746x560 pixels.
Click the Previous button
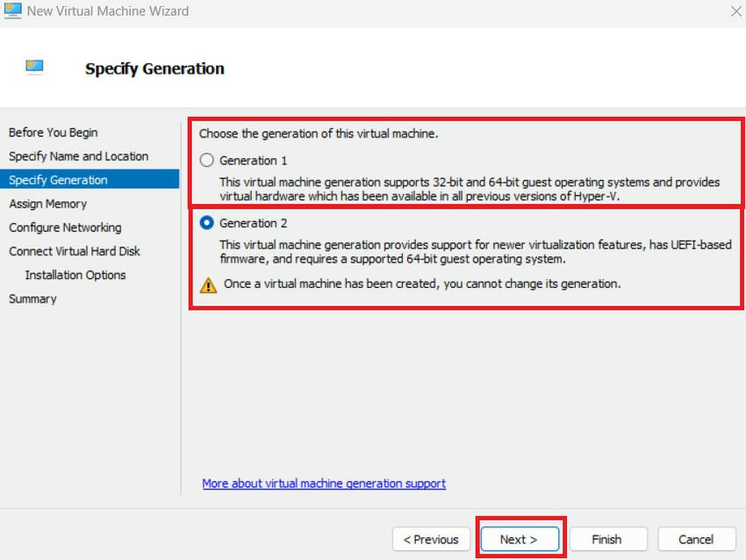(431, 539)
